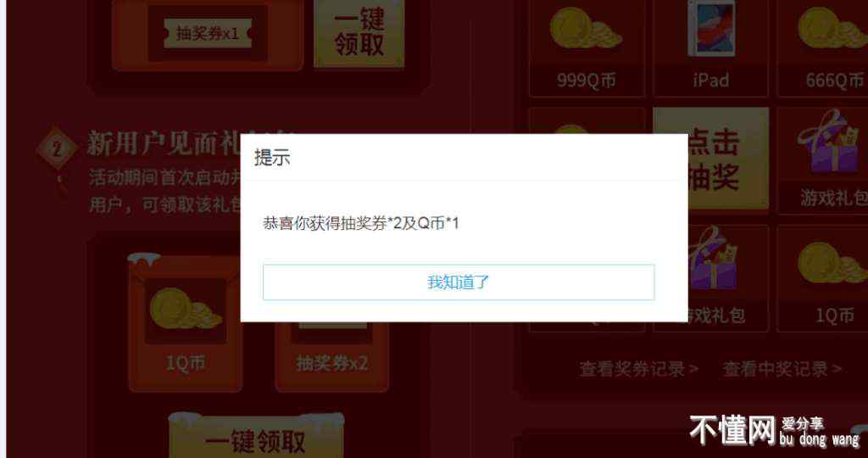Click the 抽奖券x1 ticket icon

tap(208, 34)
